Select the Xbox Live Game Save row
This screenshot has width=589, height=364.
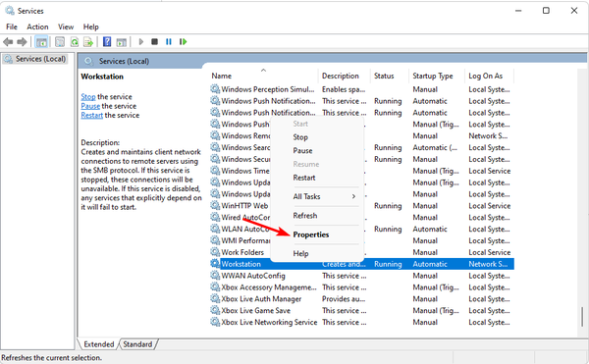[361, 310]
